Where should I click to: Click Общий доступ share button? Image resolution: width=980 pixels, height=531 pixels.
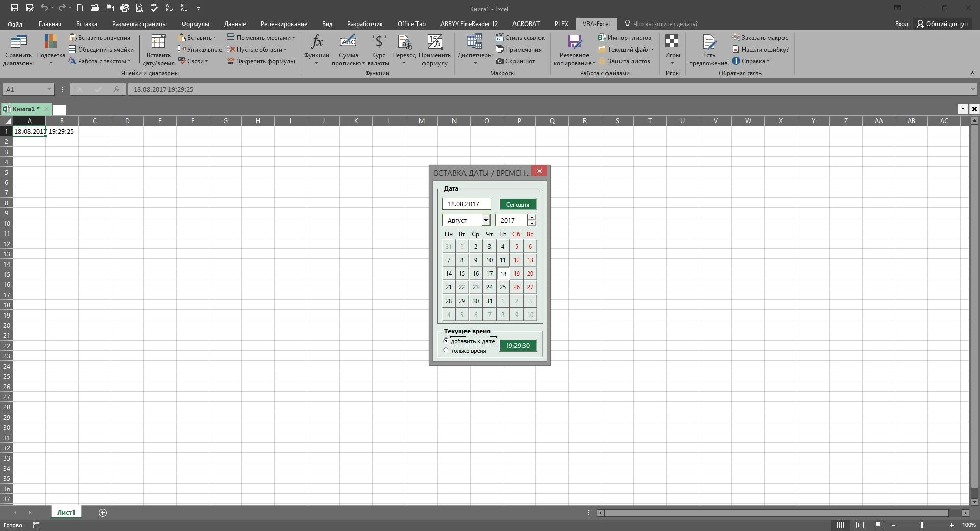(942, 24)
